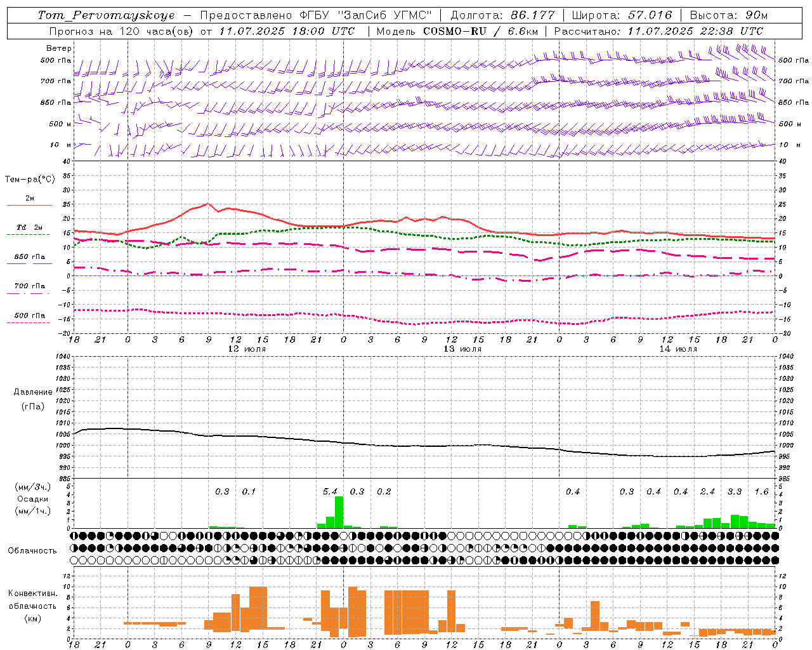Viewport: 812px width, 650px height.
Task: Click the station name Tom_Pervomayskoye
Action: (x=106, y=15)
